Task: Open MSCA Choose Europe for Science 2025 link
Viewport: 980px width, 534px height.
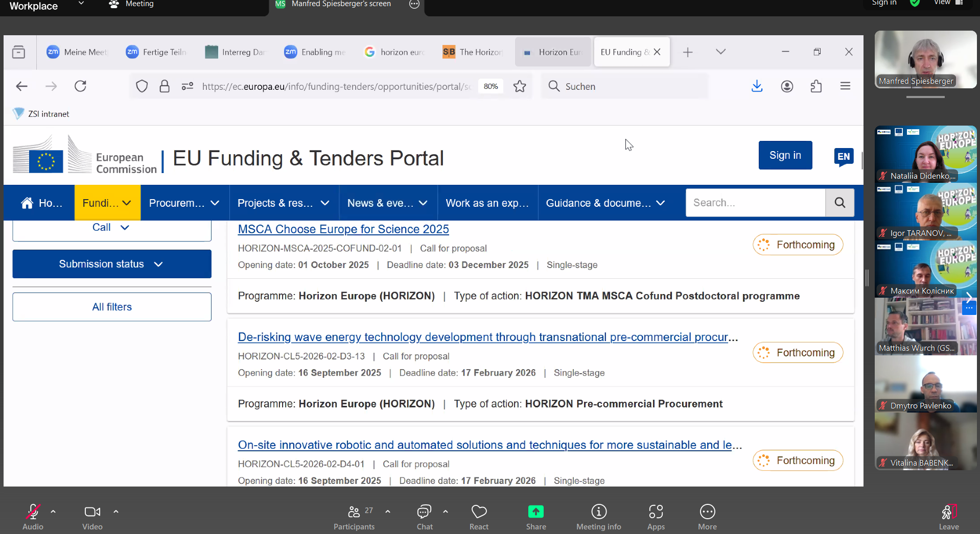Action: pyautogui.click(x=343, y=229)
